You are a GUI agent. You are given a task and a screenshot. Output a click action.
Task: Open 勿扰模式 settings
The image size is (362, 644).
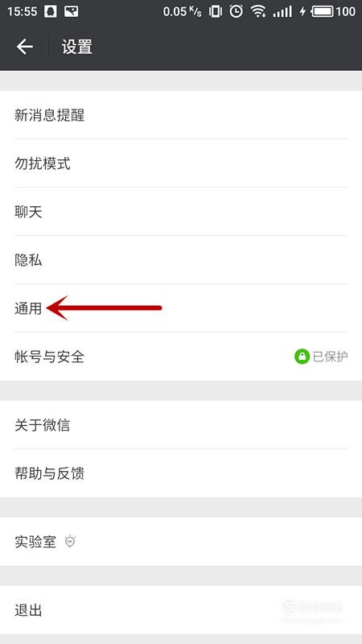tap(181, 163)
